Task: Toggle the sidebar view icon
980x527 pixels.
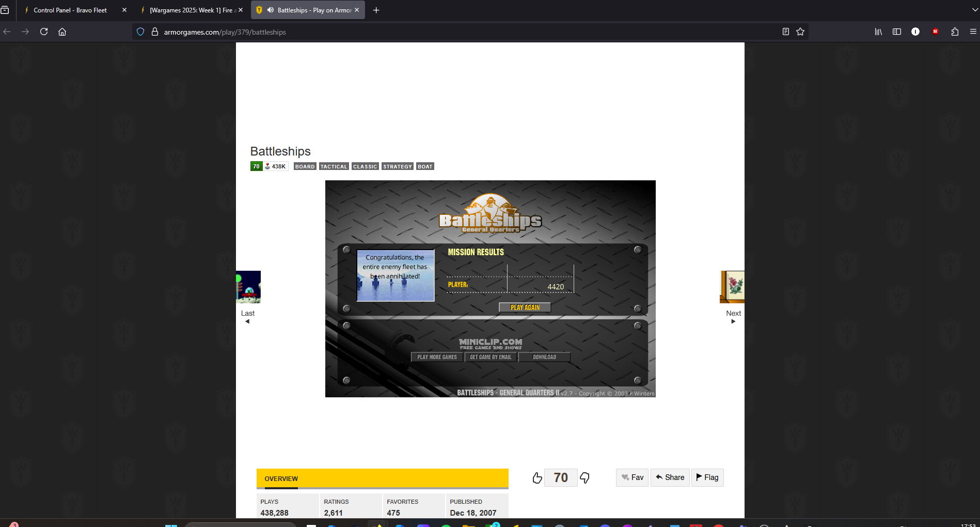Action: point(897,32)
